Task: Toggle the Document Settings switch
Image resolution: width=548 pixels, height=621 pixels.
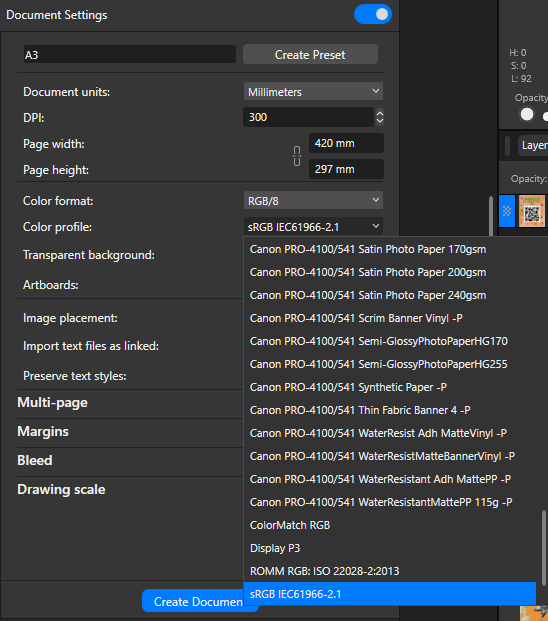Action: 373,14
